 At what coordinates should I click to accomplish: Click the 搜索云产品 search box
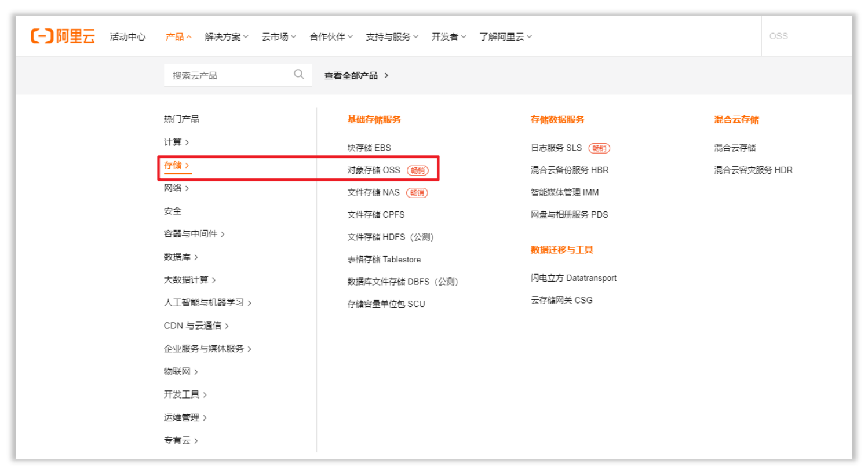(x=238, y=75)
